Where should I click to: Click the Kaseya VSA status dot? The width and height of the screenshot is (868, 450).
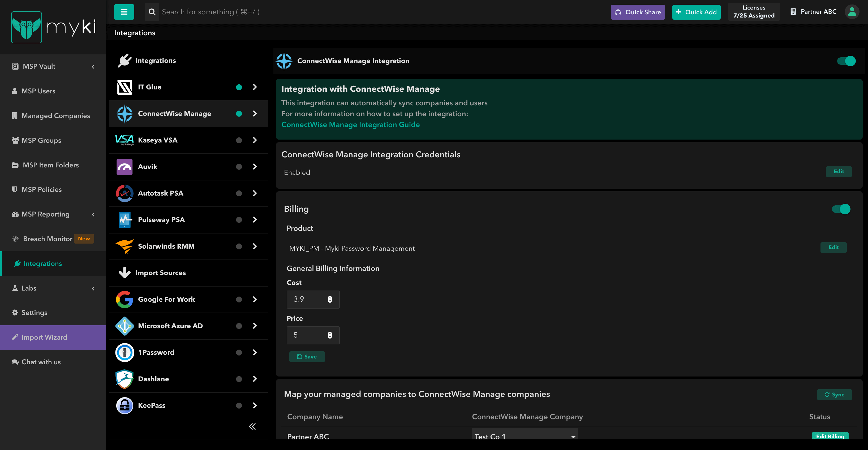pos(239,140)
